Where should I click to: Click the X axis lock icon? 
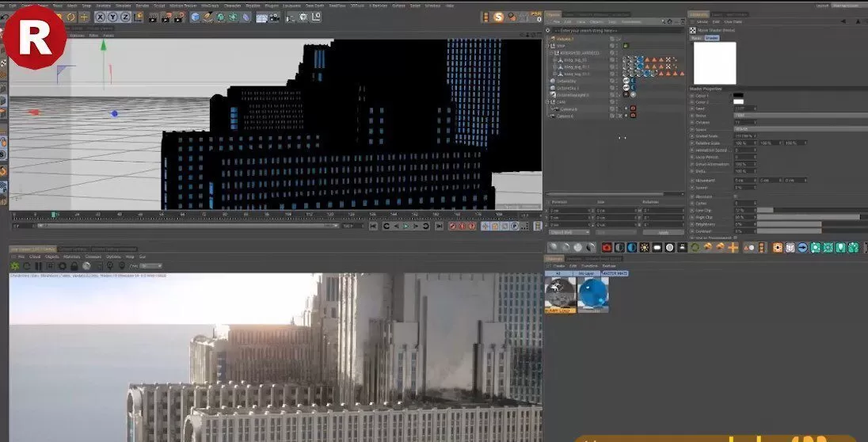click(x=101, y=17)
